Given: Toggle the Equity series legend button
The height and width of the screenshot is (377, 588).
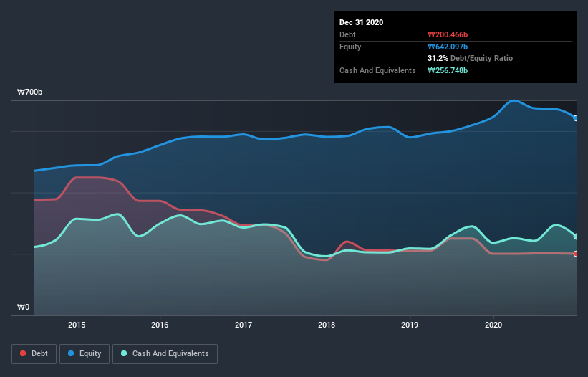Looking at the screenshot, I should (x=85, y=354).
